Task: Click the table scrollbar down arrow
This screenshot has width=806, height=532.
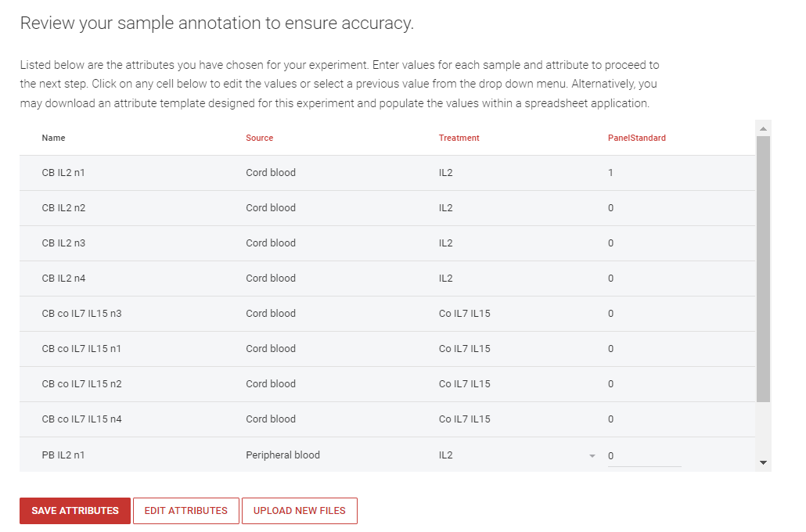Action: coord(763,462)
